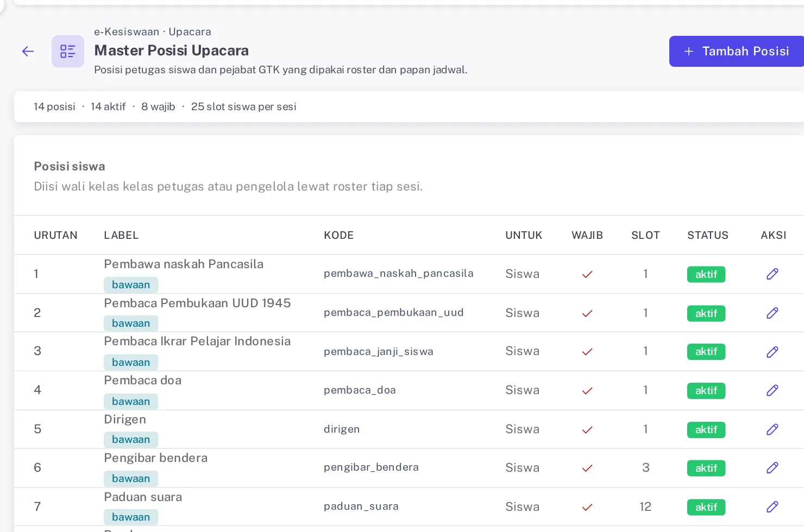The height and width of the screenshot is (532, 804).
Task: Click the aktif badge for Pengibar bendera
Action: pyautogui.click(x=706, y=468)
